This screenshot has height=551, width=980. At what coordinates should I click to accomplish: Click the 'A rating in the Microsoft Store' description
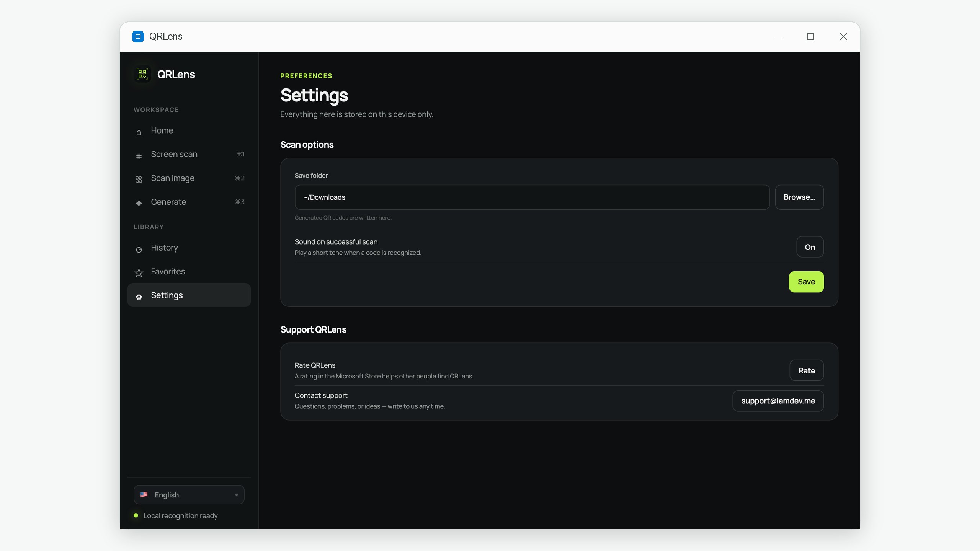(x=384, y=376)
